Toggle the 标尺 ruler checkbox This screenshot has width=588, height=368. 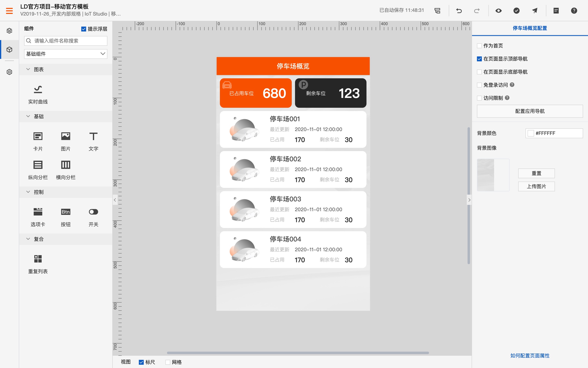pos(141,362)
